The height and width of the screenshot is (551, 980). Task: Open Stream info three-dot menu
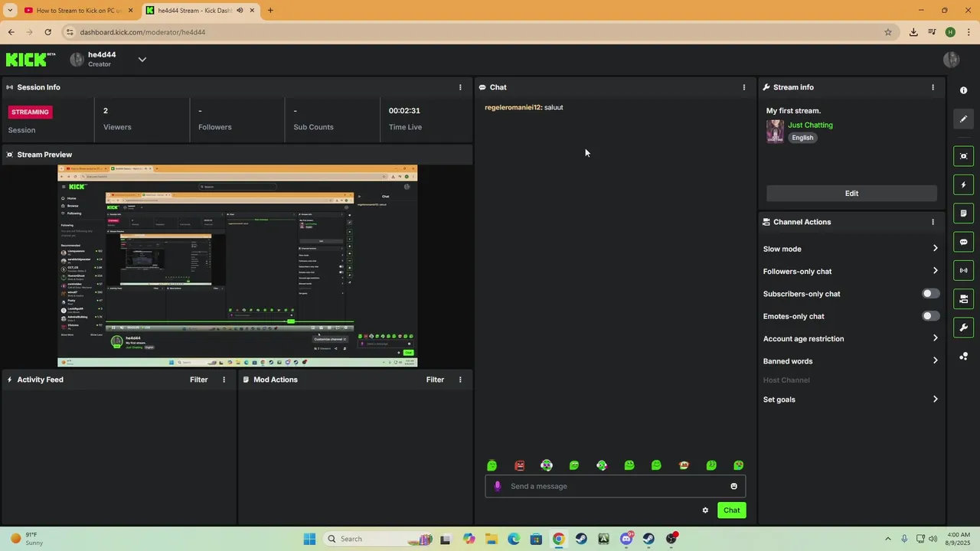pyautogui.click(x=933, y=87)
